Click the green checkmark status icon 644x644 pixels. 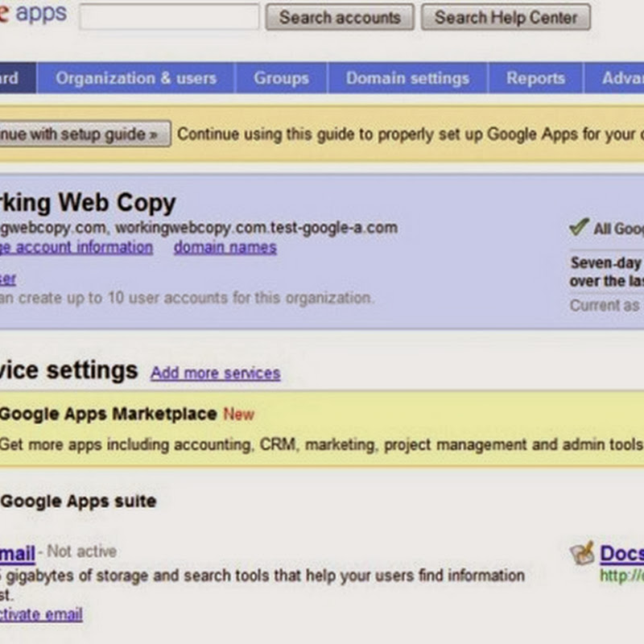point(579,227)
